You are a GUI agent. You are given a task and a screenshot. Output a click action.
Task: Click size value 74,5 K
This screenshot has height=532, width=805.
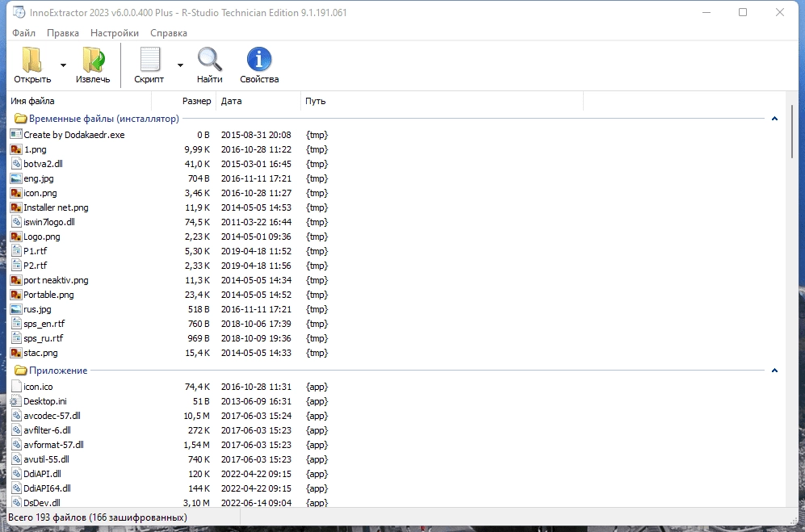pos(197,222)
